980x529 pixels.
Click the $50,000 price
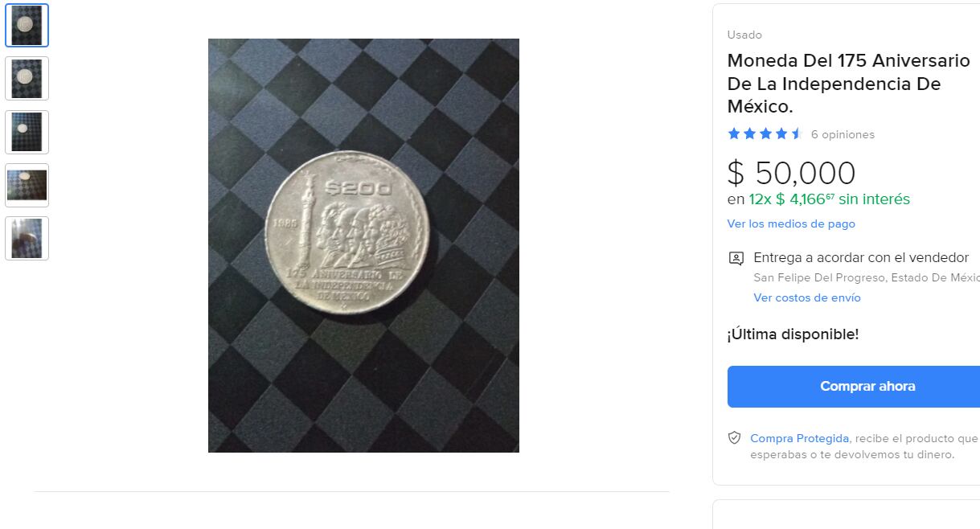tap(791, 173)
